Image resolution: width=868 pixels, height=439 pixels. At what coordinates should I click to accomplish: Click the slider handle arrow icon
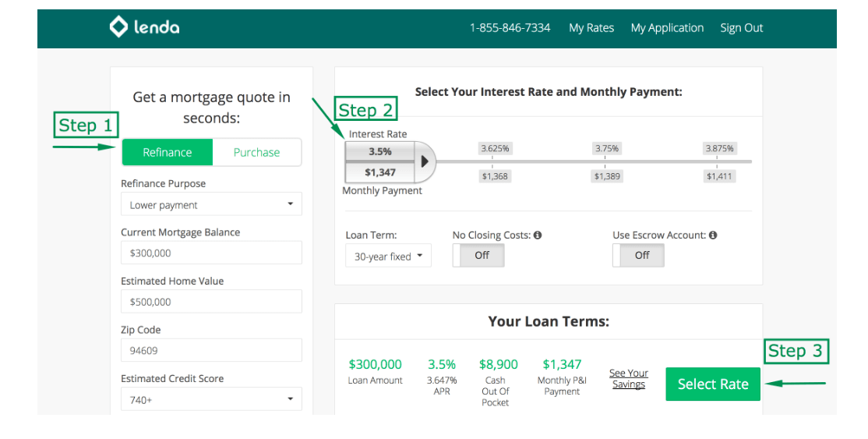click(425, 161)
